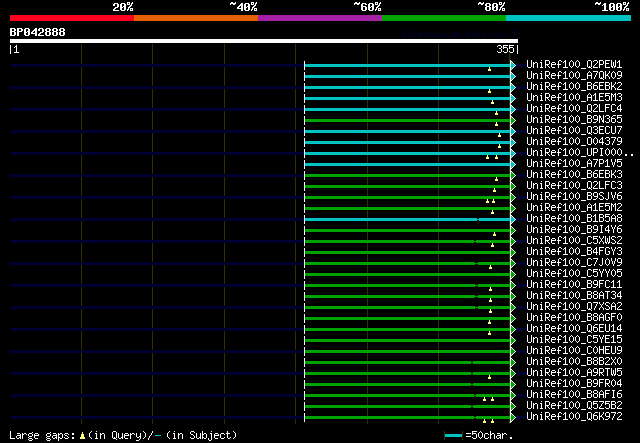Click the cyan alignment bar for Q2PEW1
Viewport: 640px width, 443px height.
point(407,65)
